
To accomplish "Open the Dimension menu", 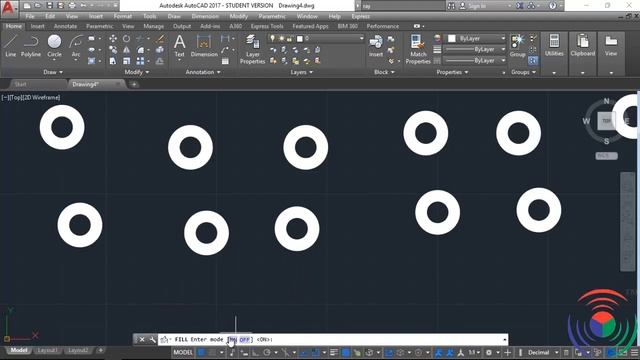I will [x=205, y=16].
